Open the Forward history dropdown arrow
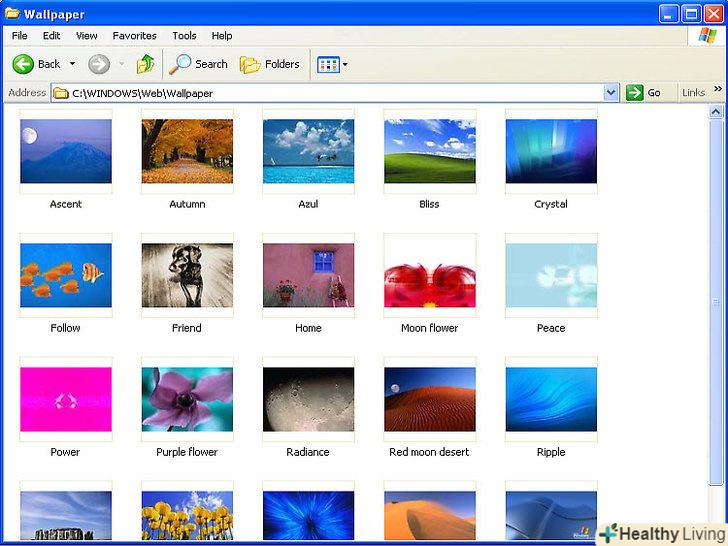 click(122, 64)
